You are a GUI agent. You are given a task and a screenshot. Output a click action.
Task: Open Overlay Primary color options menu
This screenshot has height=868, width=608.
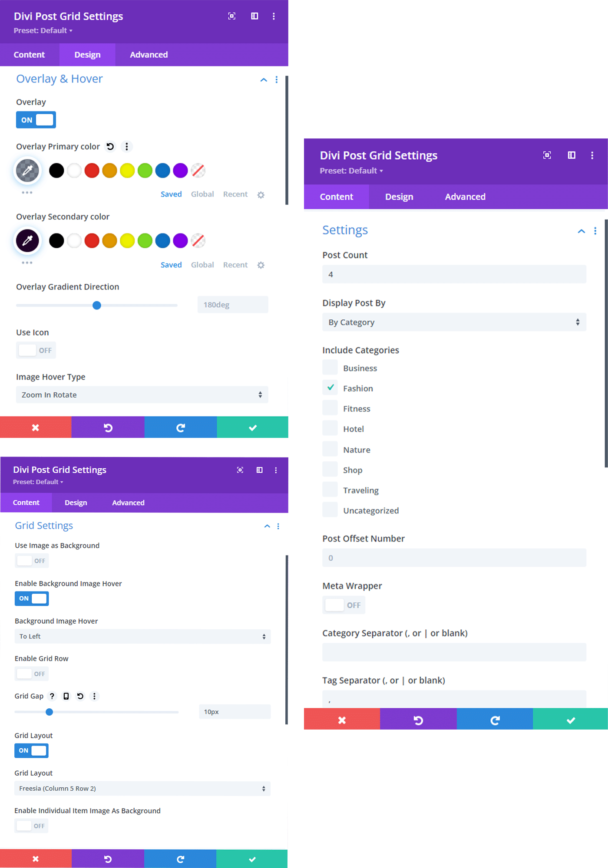point(126,147)
